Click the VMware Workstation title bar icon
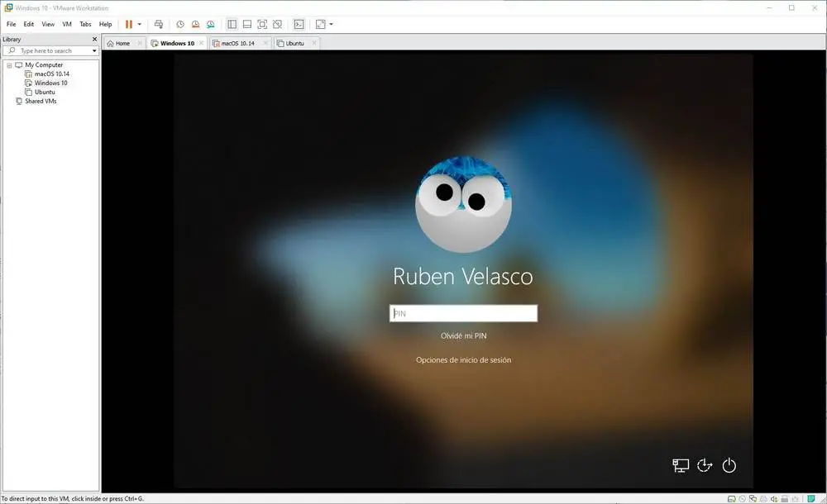 coord(8,8)
